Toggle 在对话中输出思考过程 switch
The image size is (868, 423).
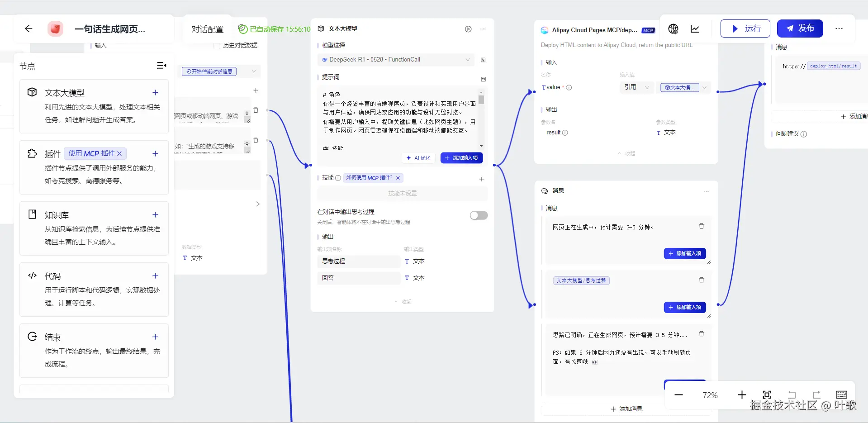479,215
